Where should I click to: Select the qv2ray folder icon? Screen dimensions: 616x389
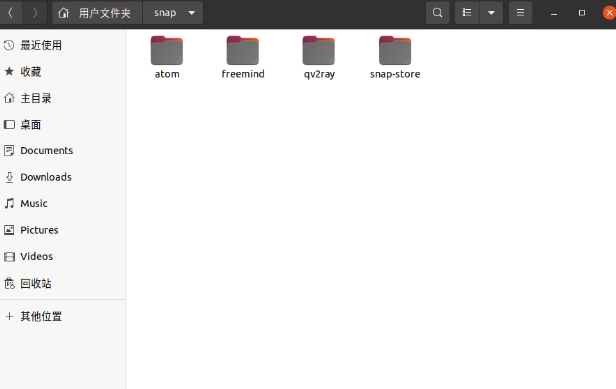319,50
